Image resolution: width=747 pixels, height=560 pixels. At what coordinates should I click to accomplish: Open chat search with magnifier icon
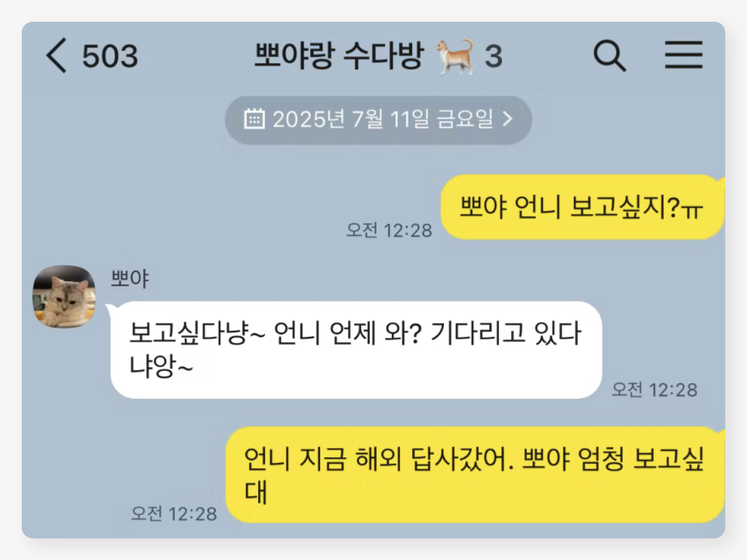609,56
